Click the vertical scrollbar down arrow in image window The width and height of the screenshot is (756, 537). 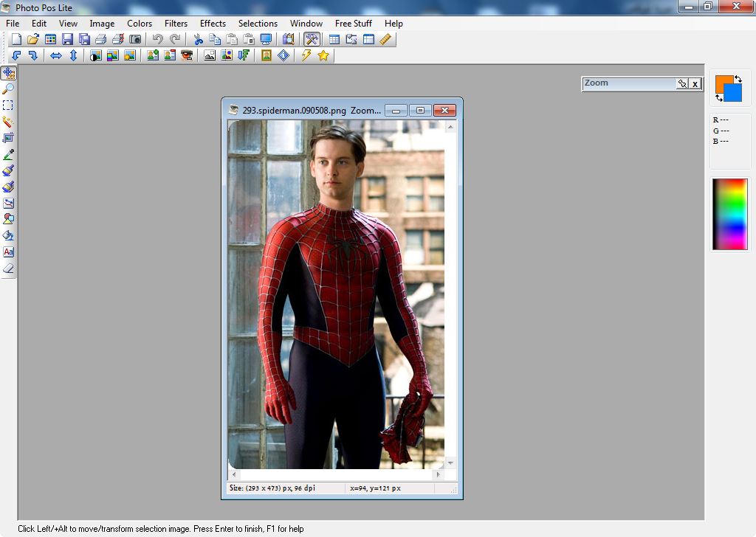pyautogui.click(x=450, y=462)
